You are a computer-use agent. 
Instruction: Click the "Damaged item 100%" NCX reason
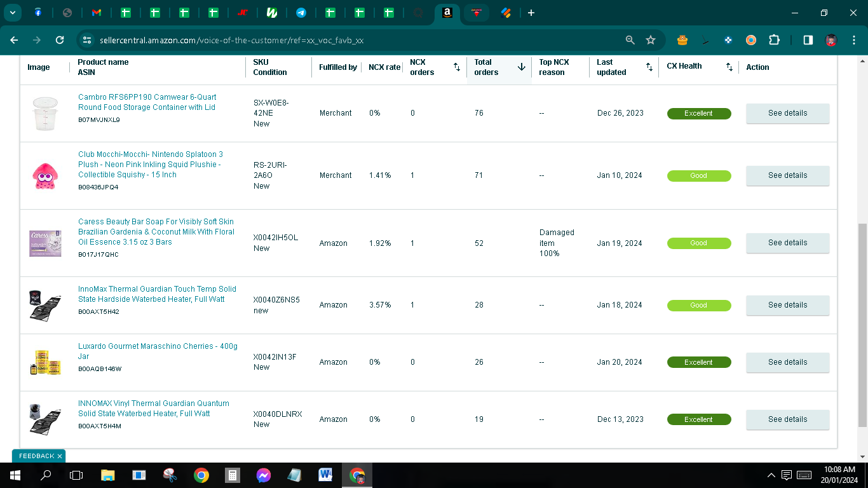tap(557, 243)
